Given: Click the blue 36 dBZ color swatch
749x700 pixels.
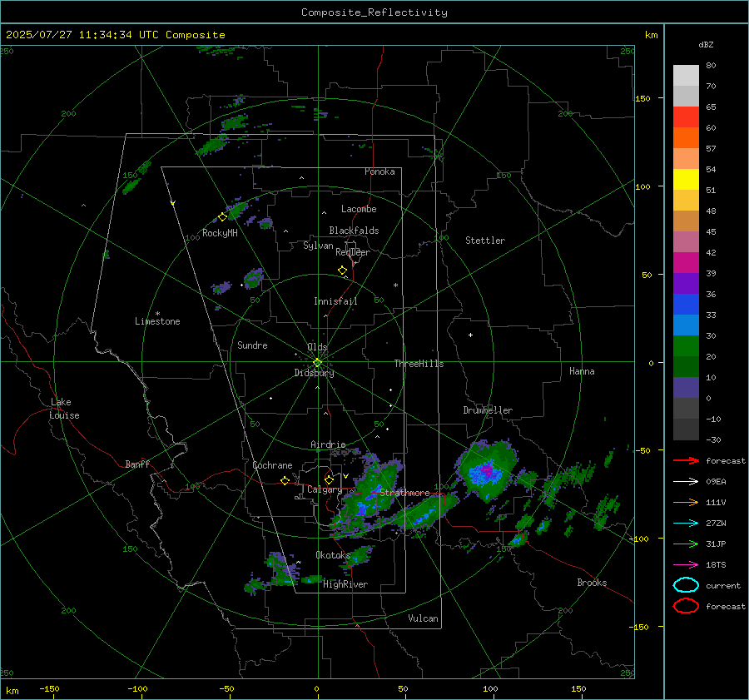Looking at the screenshot, I should pos(686,305).
